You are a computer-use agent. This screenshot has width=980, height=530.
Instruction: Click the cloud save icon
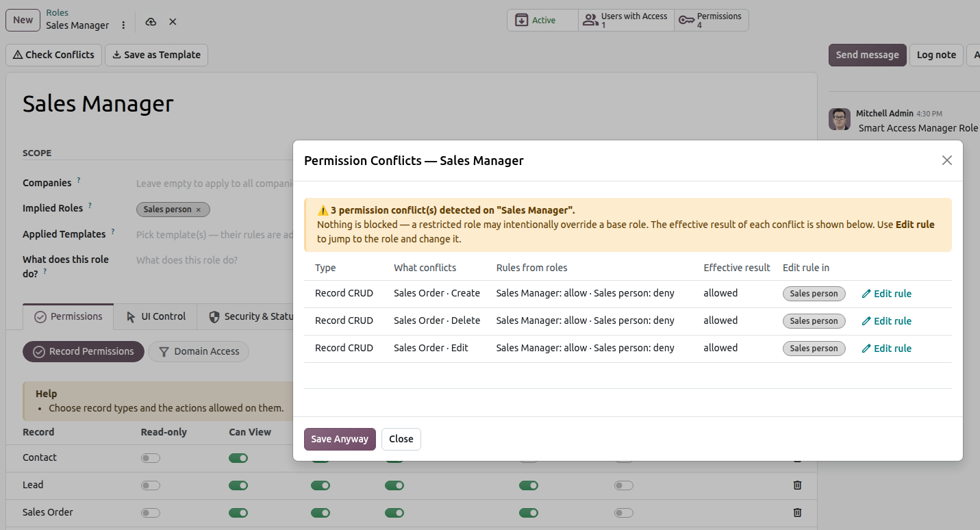[151, 22]
